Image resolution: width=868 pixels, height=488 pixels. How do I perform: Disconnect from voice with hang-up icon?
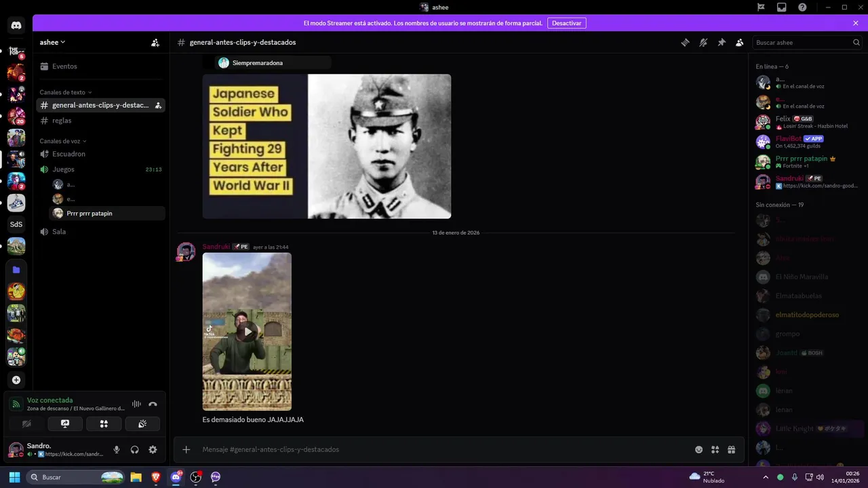point(153,404)
